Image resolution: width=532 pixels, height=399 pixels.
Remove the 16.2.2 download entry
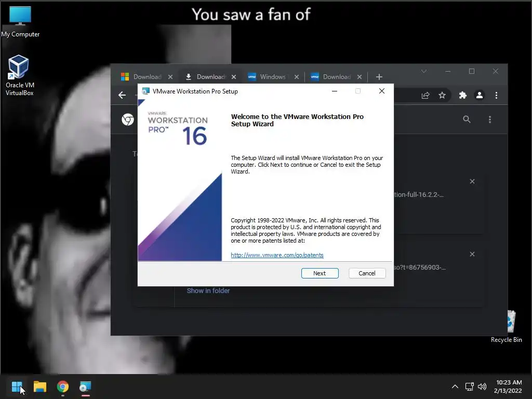tap(472, 181)
